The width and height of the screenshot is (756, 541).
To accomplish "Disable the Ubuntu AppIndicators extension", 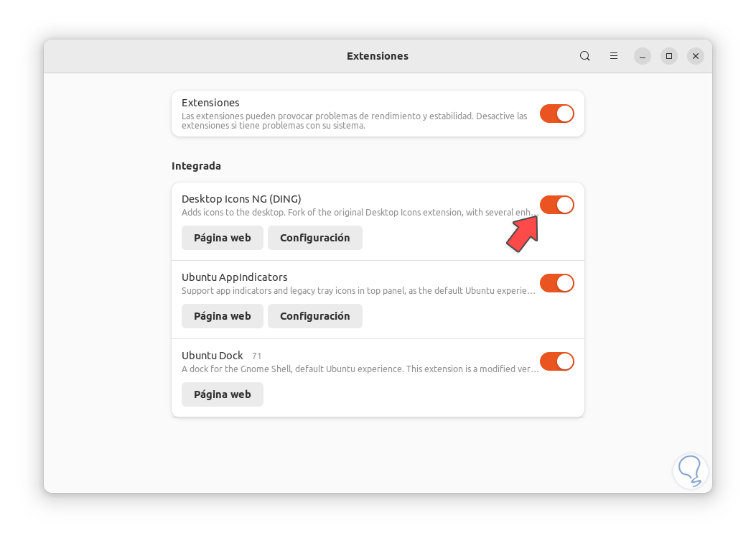I will pyautogui.click(x=556, y=282).
